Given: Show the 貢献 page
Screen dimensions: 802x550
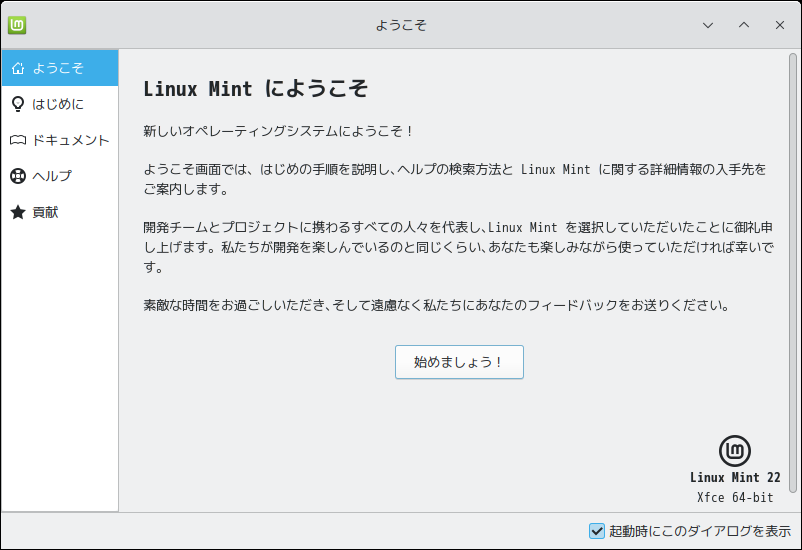Looking at the screenshot, I should (45, 212).
